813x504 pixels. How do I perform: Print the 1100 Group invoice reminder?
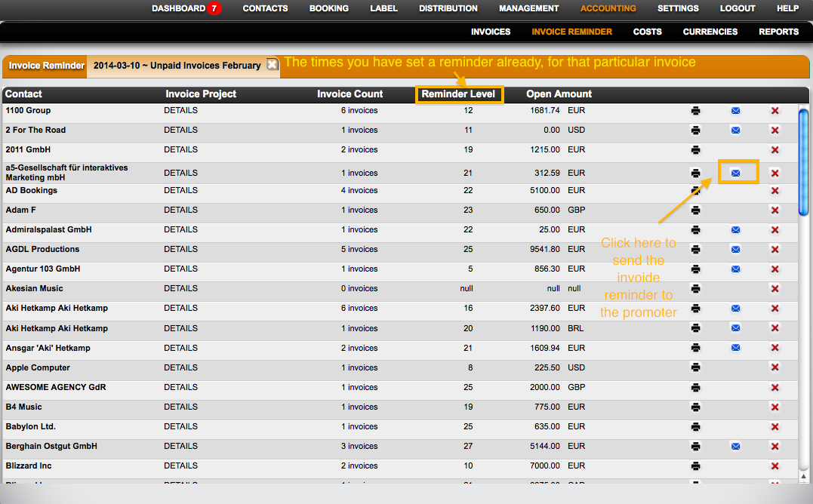[x=695, y=110]
